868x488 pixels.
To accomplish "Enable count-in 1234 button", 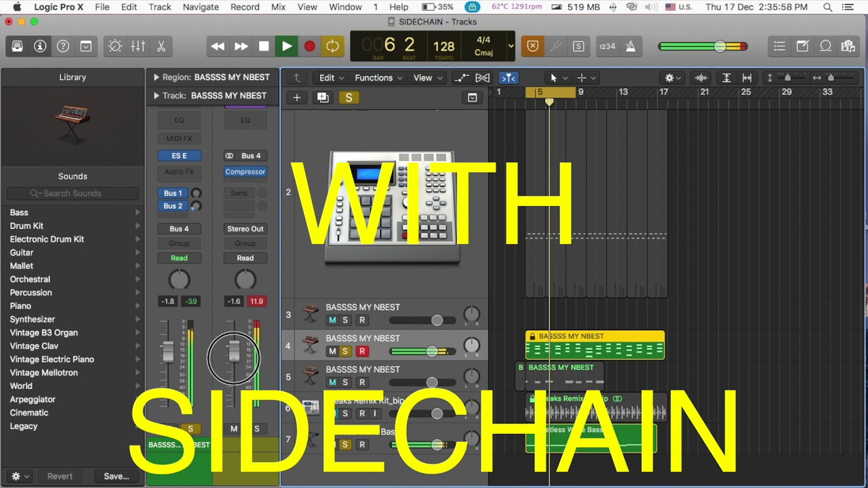I will (607, 46).
